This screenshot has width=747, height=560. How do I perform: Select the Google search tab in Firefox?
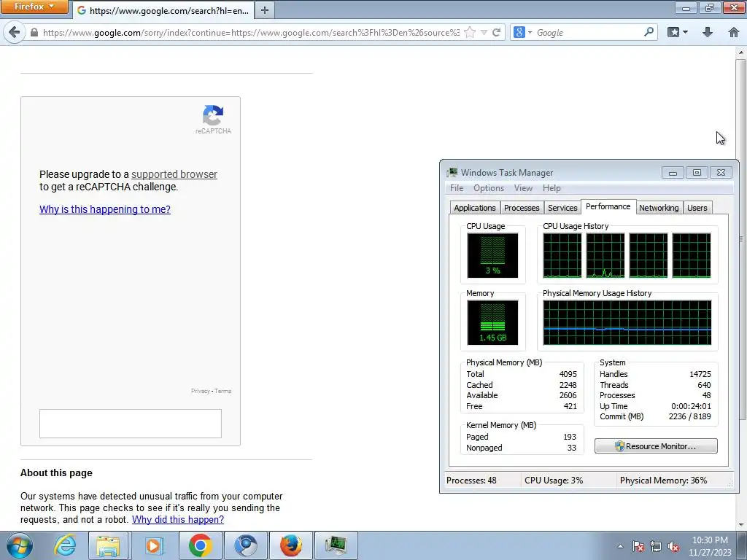click(163, 10)
